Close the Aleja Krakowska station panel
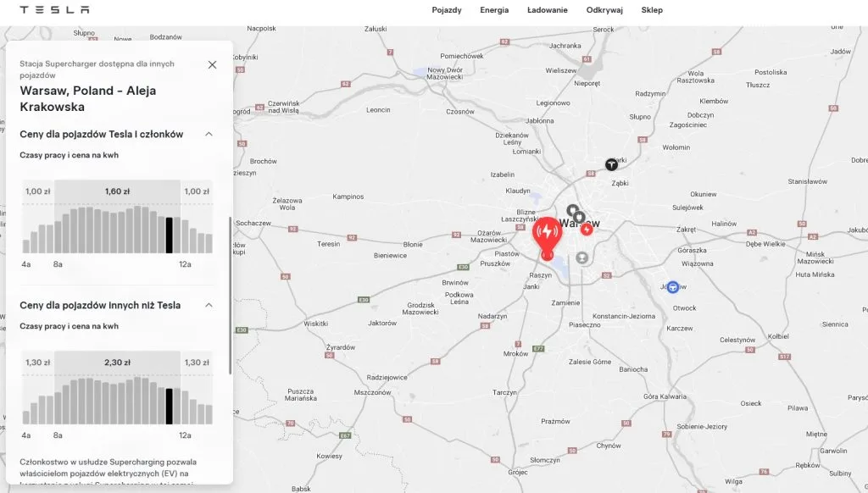The height and width of the screenshot is (493, 868). 212,64
